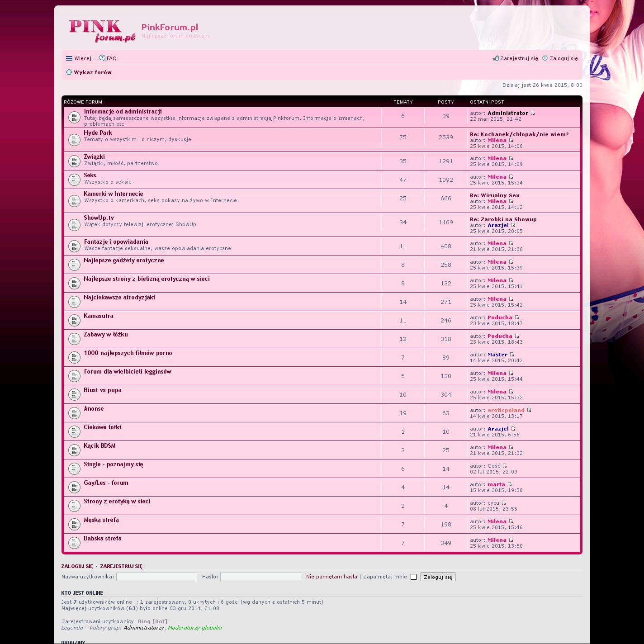
Task: Click the Zaloguj się submit button
Action: pyautogui.click(x=438, y=577)
